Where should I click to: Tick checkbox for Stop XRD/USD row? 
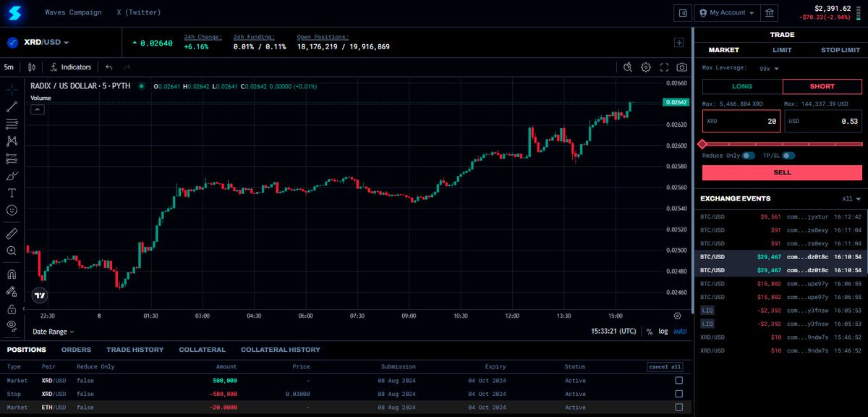tap(678, 394)
